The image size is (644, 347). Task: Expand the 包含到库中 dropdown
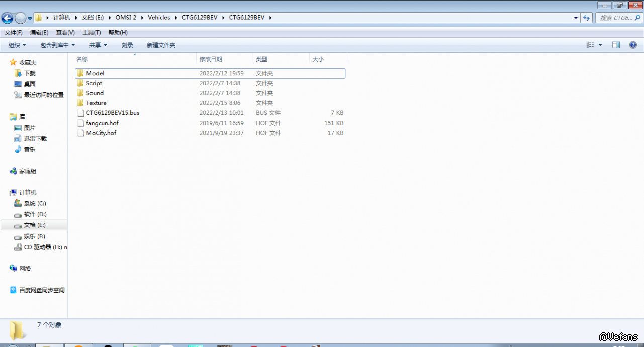click(x=57, y=45)
